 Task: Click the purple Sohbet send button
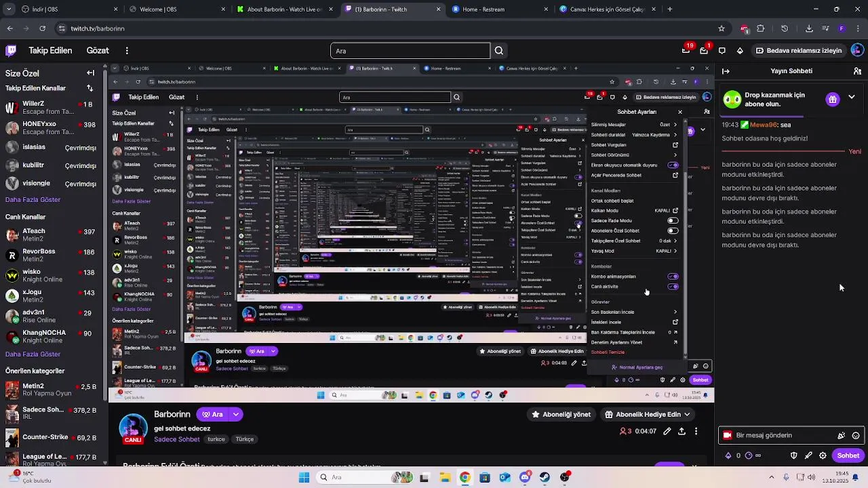pos(848,455)
